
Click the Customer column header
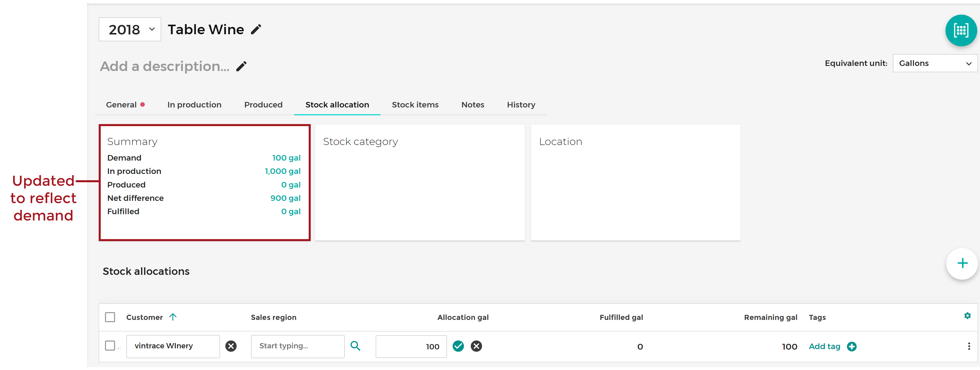(144, 317)
